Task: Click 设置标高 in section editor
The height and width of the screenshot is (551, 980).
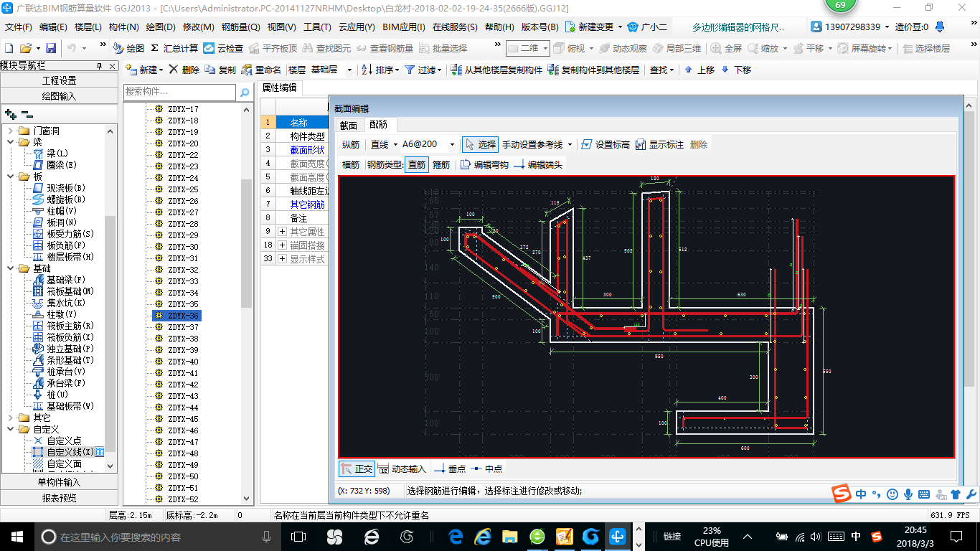Action: click(x=605, y=144)
